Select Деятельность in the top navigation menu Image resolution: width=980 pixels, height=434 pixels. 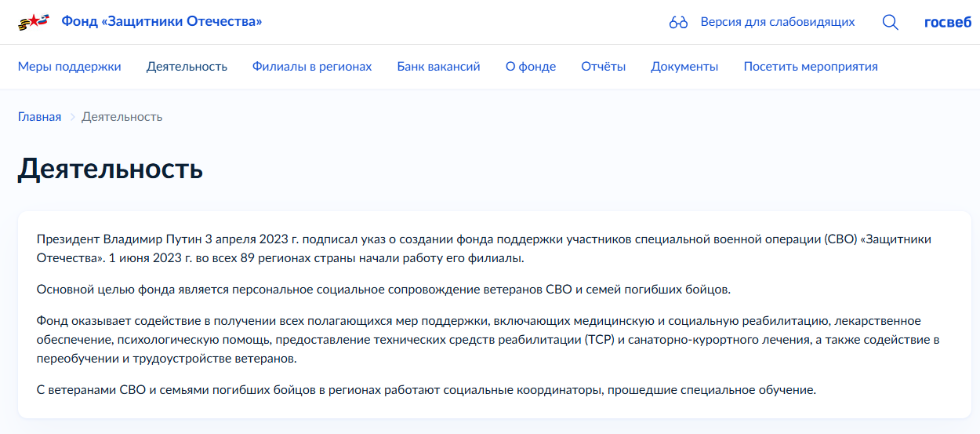point(187,67)
